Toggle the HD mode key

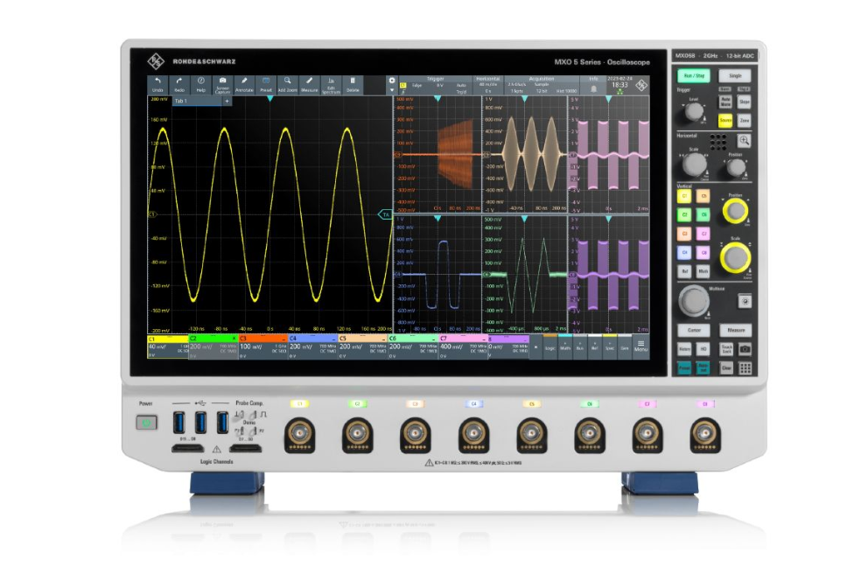pos(703,349)
